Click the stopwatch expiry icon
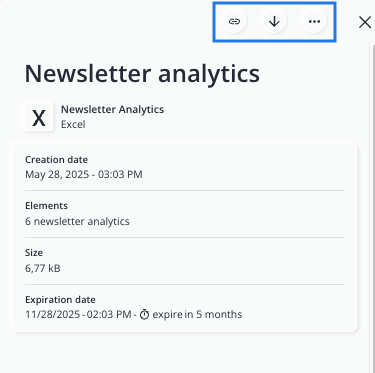Screen dimensions: 375x373 (144, 314)
